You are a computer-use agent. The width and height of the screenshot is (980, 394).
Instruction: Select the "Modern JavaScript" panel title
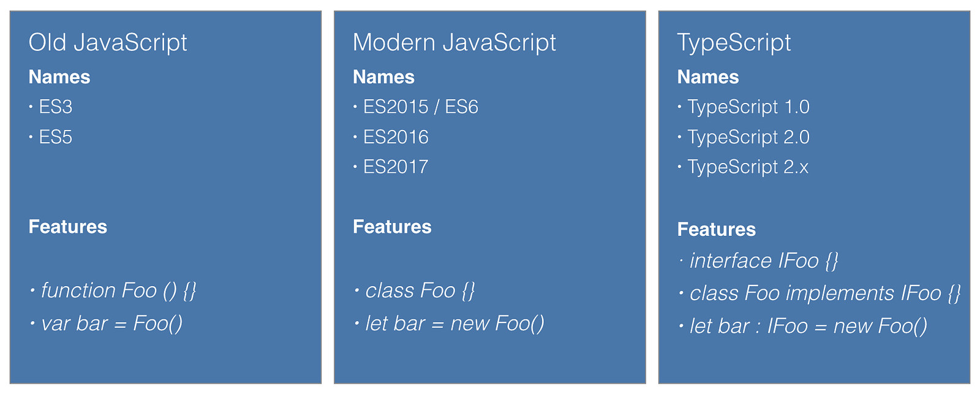click(x=454, y=42)
